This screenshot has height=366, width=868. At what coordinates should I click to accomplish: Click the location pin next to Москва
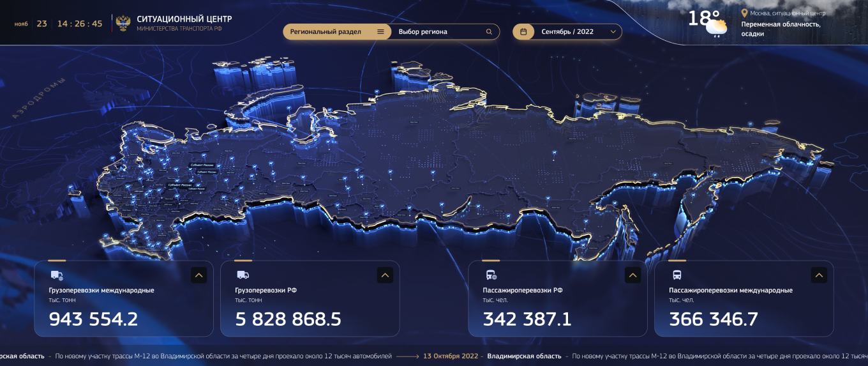(x=744, y=13)
